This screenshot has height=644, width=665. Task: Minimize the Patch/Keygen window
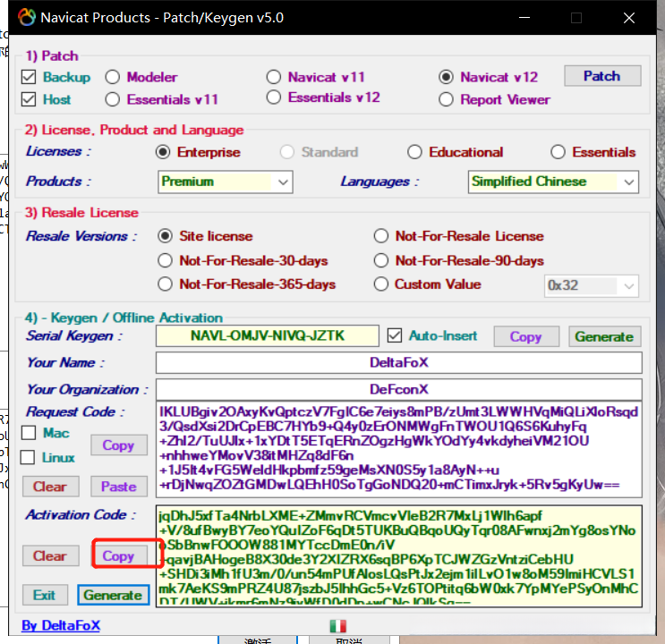pos(524,17)
